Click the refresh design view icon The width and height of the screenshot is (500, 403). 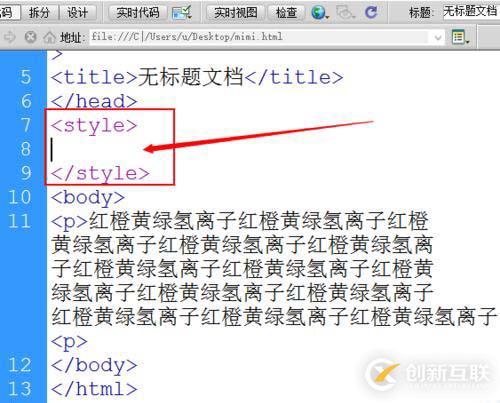[x=371, y=13]
